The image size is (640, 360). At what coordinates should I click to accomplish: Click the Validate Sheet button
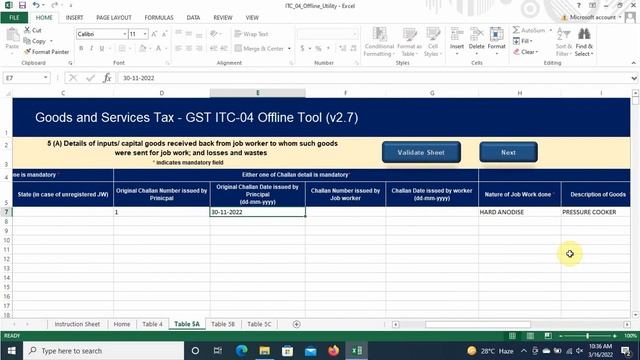pyautogui.click(x=421, y=152)
